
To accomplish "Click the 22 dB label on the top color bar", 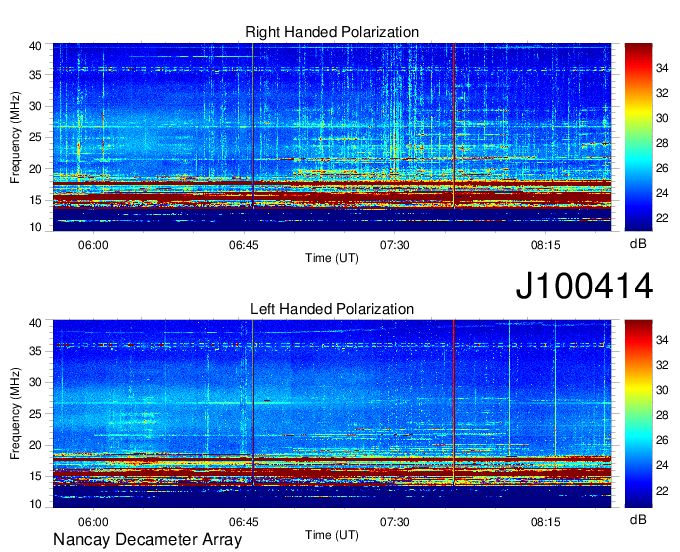I will pos(662,218).
